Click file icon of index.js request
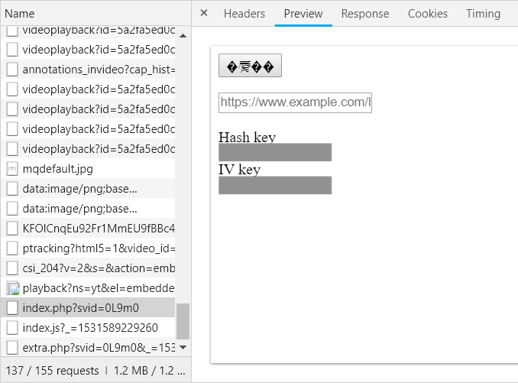518x383 pixels. pyautogui.click(x=12, y=328)
